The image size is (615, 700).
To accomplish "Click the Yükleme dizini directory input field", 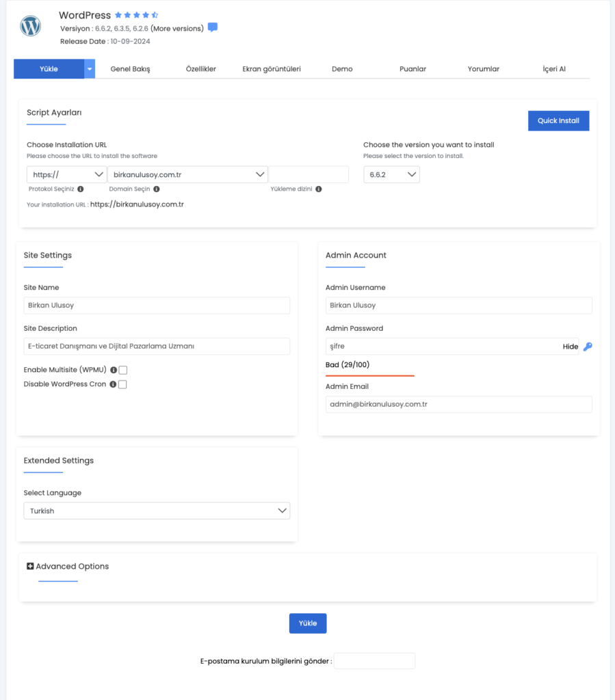I will click(x=309, y=174).
